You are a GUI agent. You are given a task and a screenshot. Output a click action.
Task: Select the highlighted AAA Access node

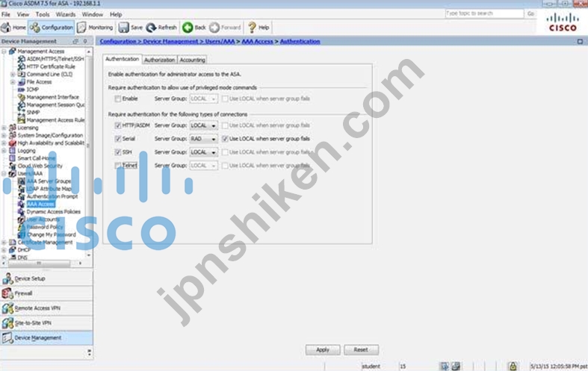41,204
